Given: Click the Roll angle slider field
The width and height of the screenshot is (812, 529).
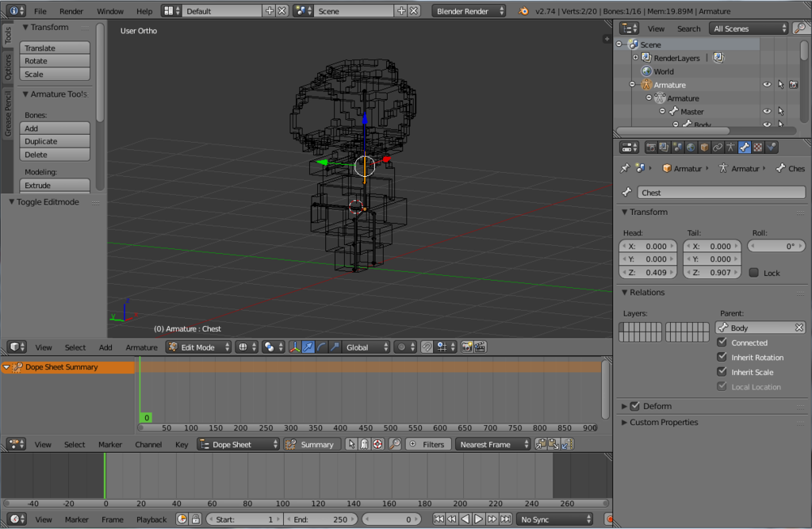Looking at the screenshot, I should coord(776,246).
